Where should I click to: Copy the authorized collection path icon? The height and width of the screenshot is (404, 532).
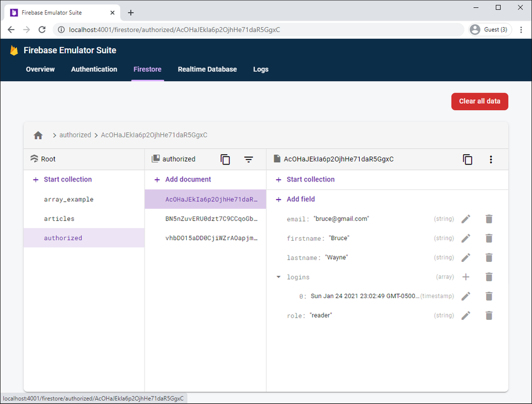[x=225, y=159]
